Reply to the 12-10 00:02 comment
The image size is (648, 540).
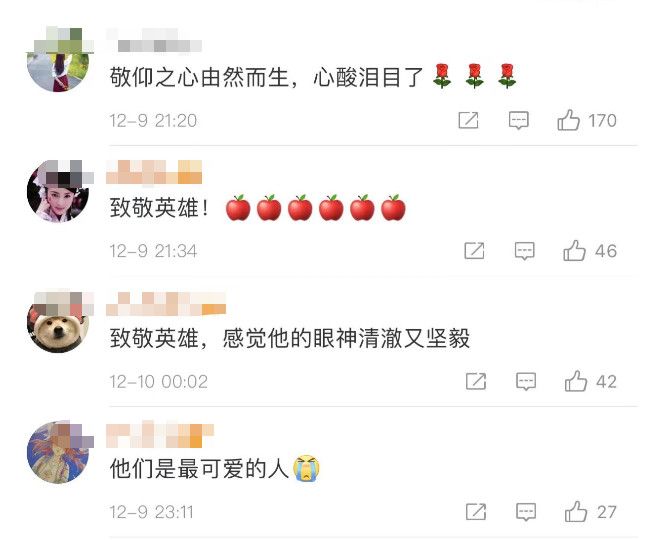pyautogui.click(x=526, y=382)
